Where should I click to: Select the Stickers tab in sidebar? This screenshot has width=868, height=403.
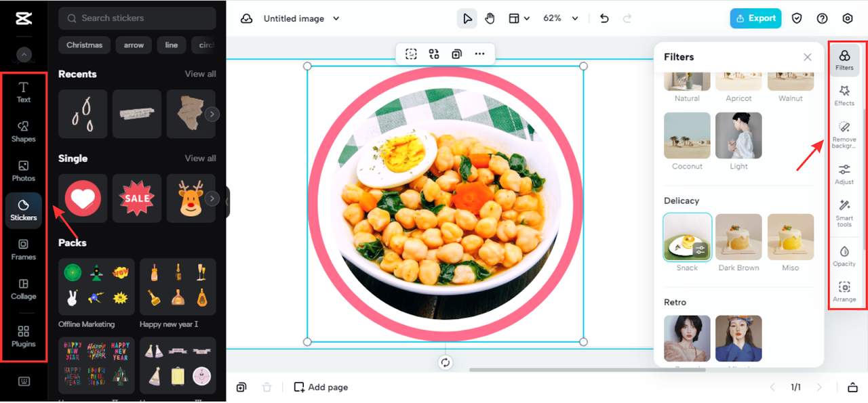(x=24, y=211)
